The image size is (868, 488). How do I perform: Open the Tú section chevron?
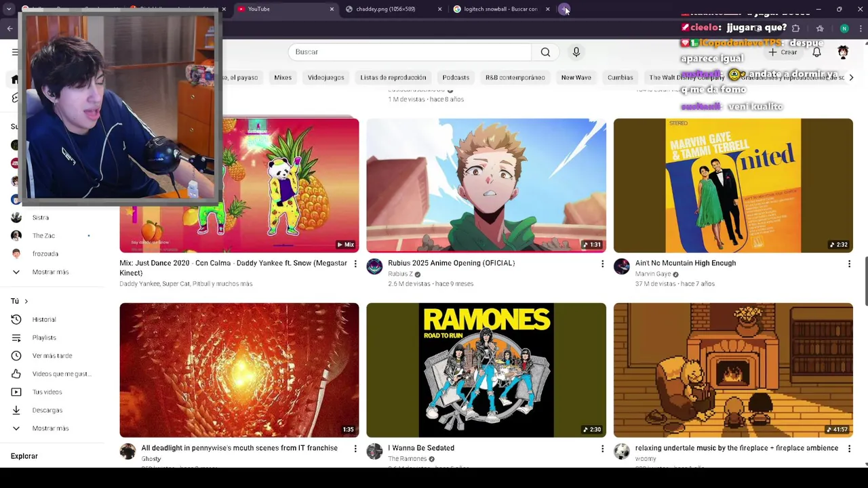[x=26, y=301]
